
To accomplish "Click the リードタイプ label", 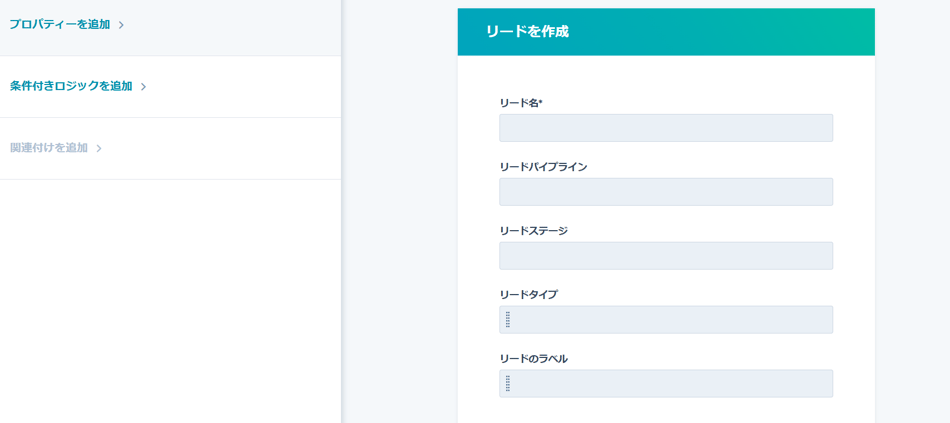I will point(529,295).
